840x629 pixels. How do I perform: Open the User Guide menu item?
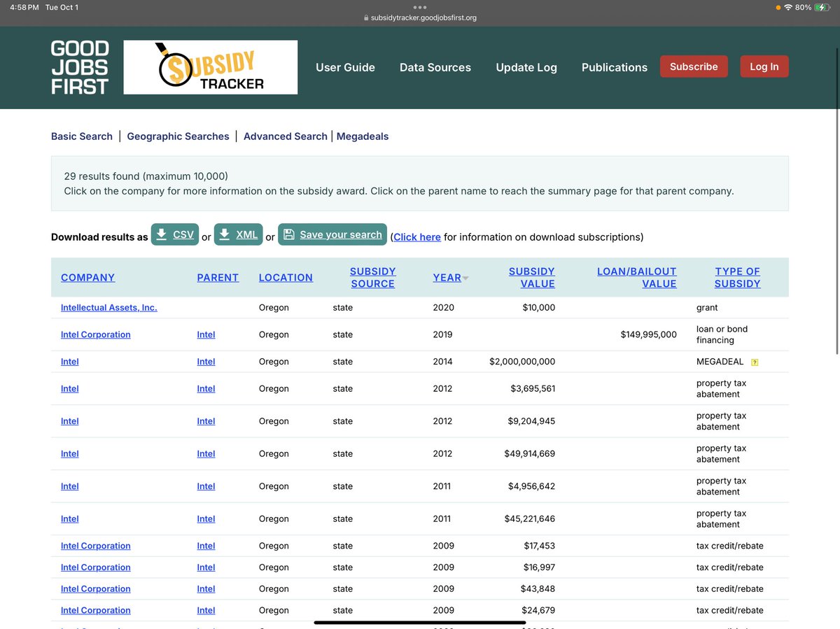[345, 67]
